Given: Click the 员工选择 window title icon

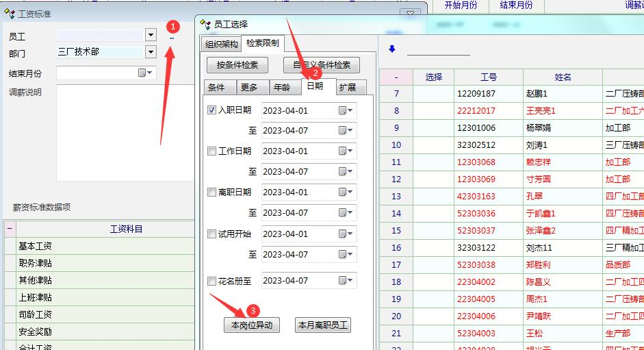Looking at the screenshot, I should pyautogui.click(x=205, y=25).
